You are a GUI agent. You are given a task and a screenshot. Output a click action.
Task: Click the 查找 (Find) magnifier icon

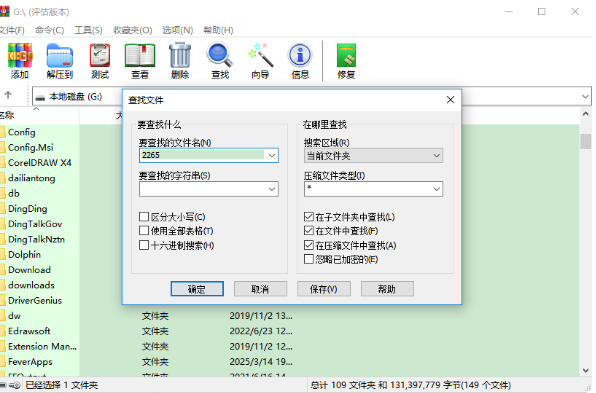click(x=220, y=61)
